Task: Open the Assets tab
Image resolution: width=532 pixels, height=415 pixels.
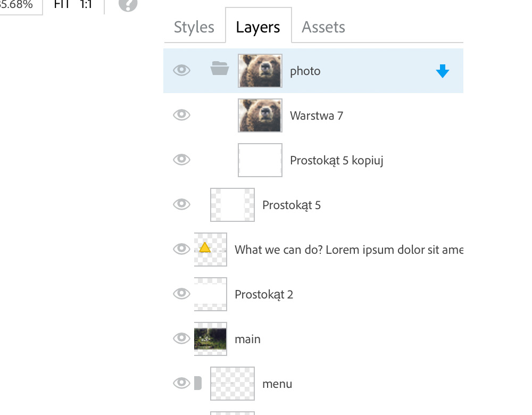Action: pos(323,27)
